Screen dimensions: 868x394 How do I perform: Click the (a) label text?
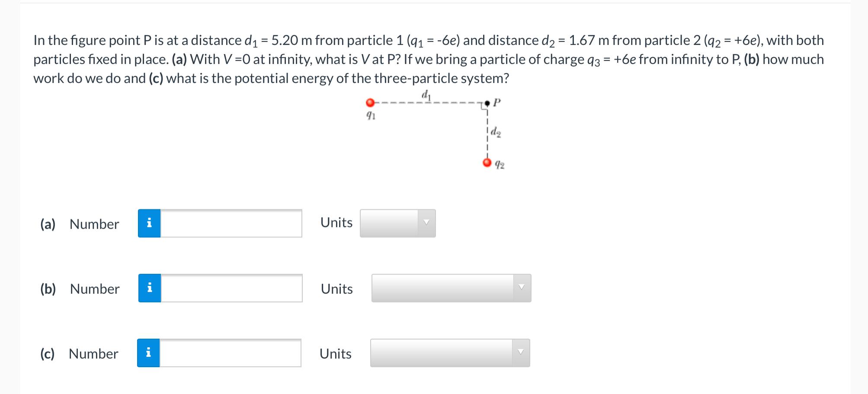[48, 224]
